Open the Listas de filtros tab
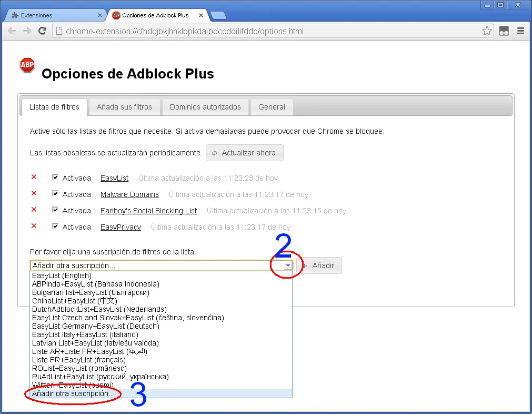 tap(54, 107)
